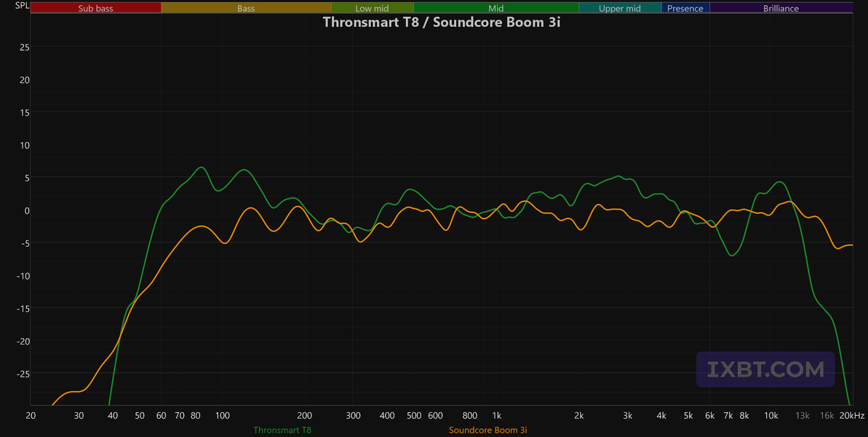Click the Low mid band label

pyautogui.click(x=373, y=8)
